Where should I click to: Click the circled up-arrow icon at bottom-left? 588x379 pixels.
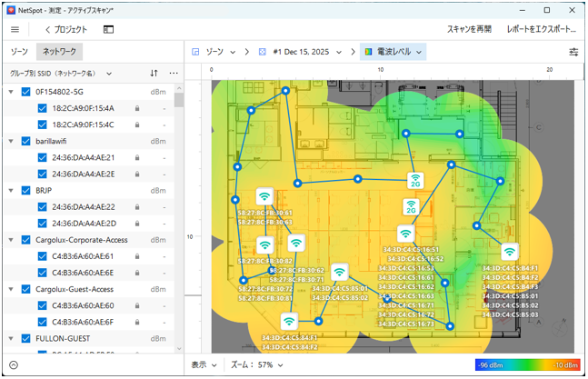pyautogui.click(x=13, y=365)
